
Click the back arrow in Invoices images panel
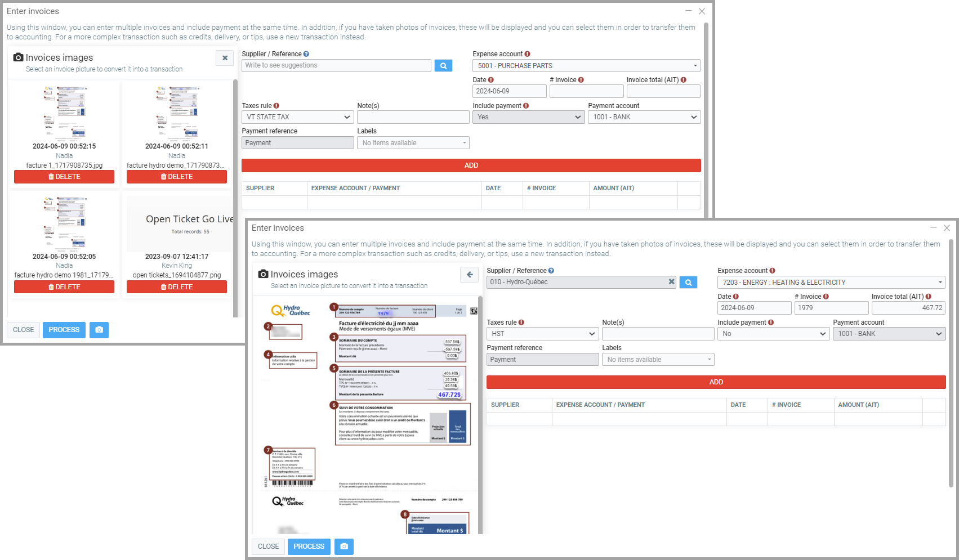(470, 275)
